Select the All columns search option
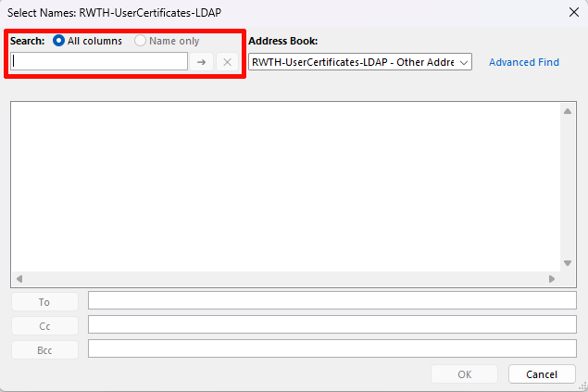Image resolution: width=588 pixels, height=392 pixels. (59, 41)
